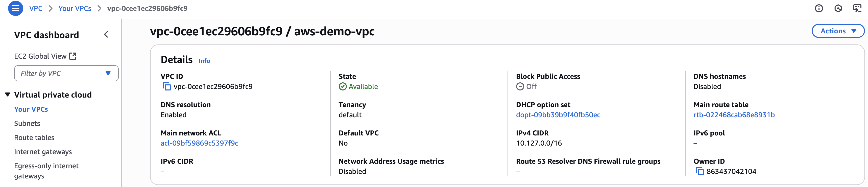Click Network Address Usage metrics Disabled value

pos(352,172)
